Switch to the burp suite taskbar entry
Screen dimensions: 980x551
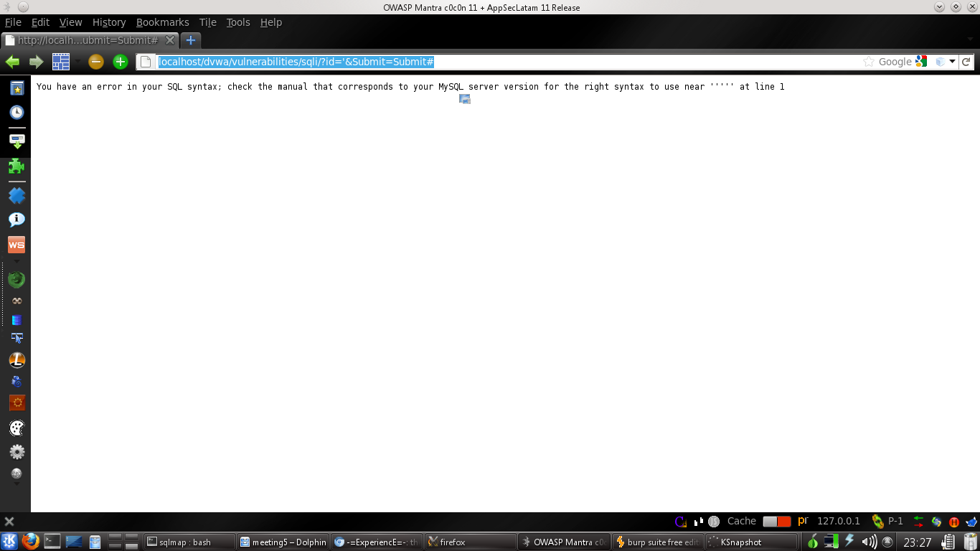click(x=656, y=542)
